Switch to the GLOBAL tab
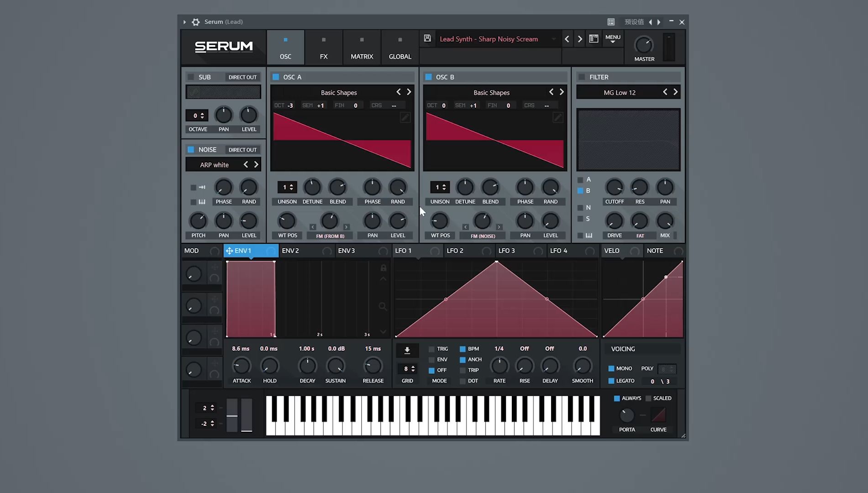The width and height of the screenshot is (868, 493). [400, 47]
